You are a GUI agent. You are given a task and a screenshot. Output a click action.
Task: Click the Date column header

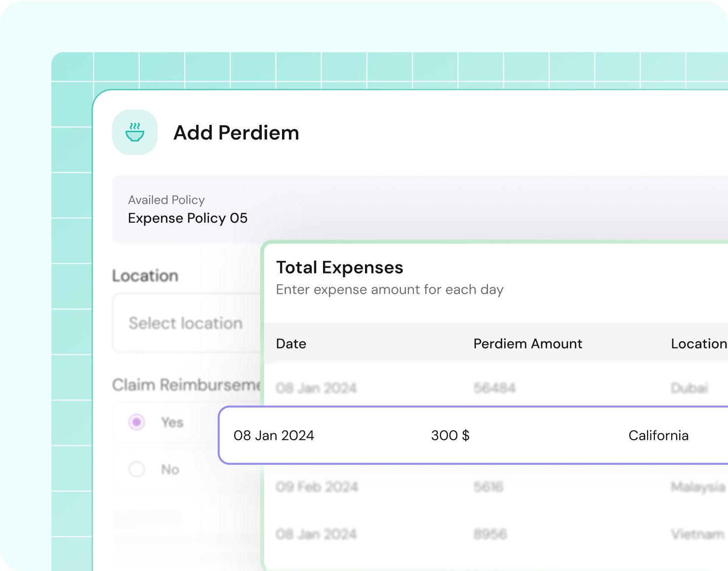291,343
